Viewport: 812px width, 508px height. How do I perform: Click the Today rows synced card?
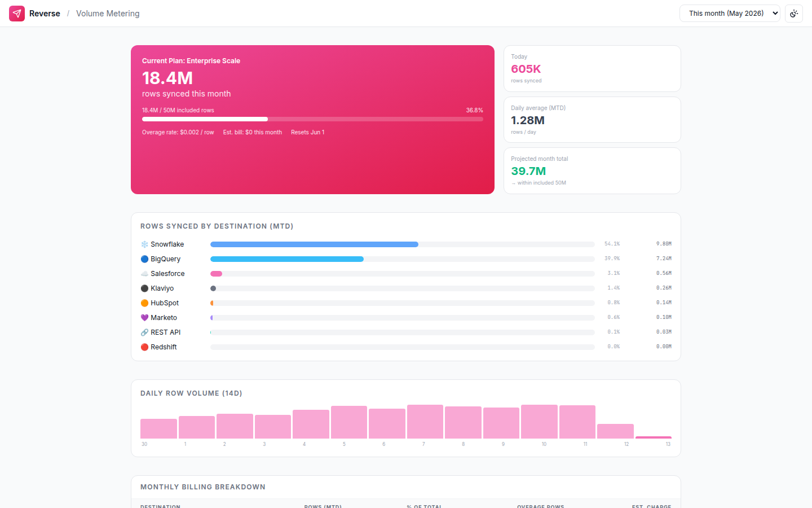pyautogui.click(x=592, y=68)
